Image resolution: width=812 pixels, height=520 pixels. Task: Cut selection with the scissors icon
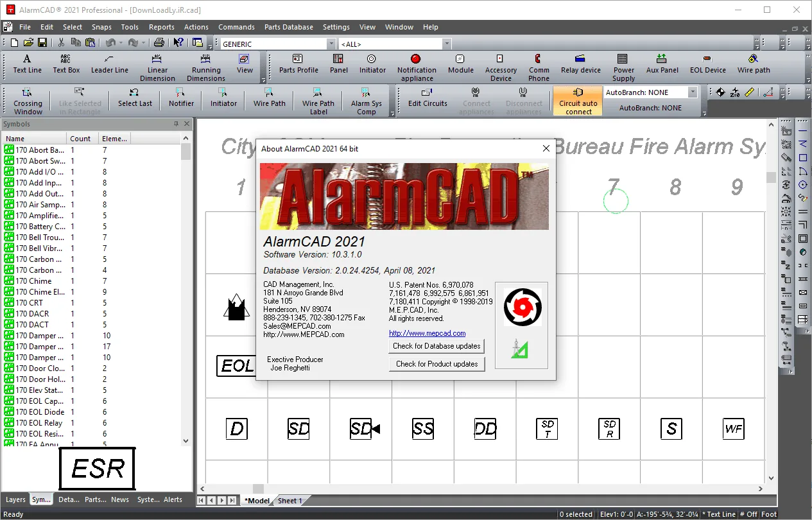point(62,42)
